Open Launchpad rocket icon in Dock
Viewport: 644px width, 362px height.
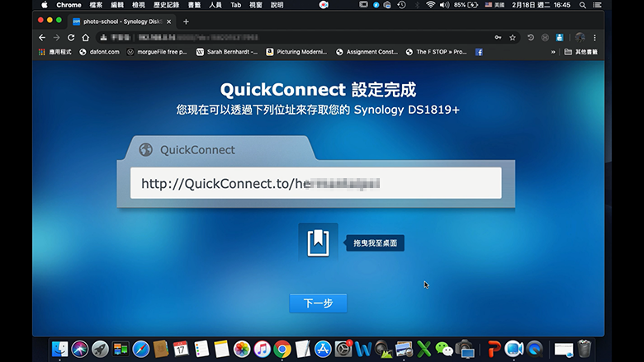pos(100,350)
